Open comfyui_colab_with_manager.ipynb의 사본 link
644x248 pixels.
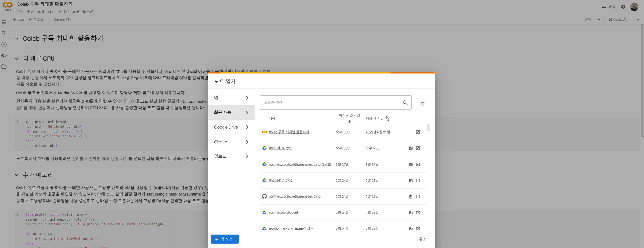tap(300, 164)
